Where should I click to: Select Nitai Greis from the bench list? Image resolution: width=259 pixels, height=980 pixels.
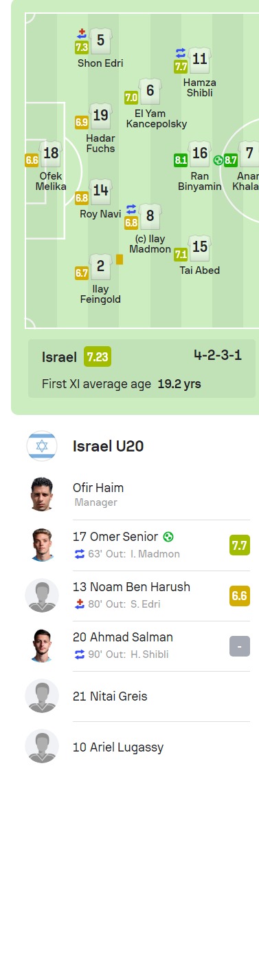pyautogui.click(x=137, y=696)
